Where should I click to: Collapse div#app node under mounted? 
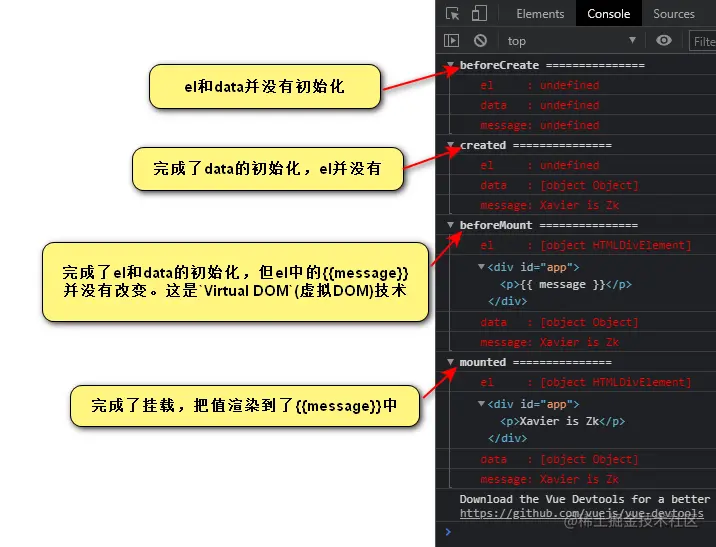(481, 404)
